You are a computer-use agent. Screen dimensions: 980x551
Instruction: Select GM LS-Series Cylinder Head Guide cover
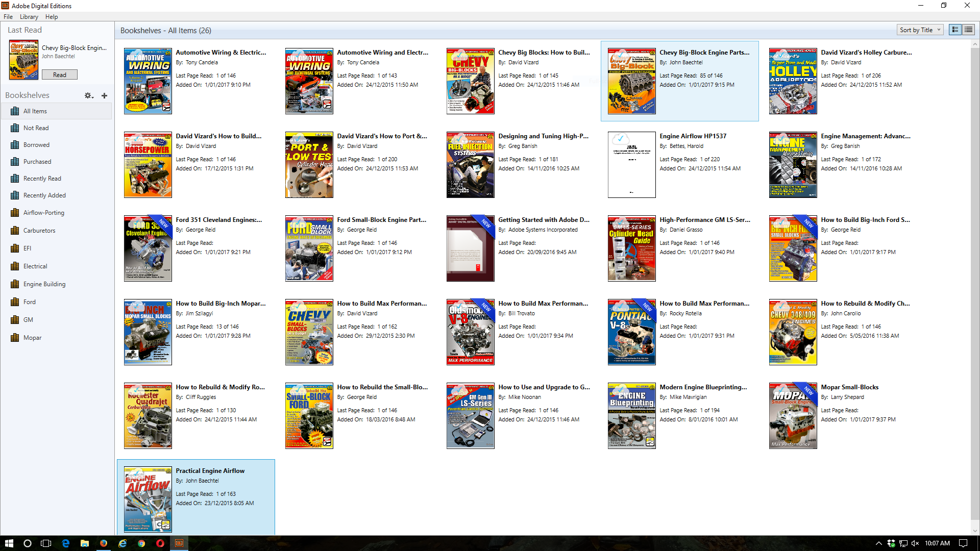pos(632,248)
